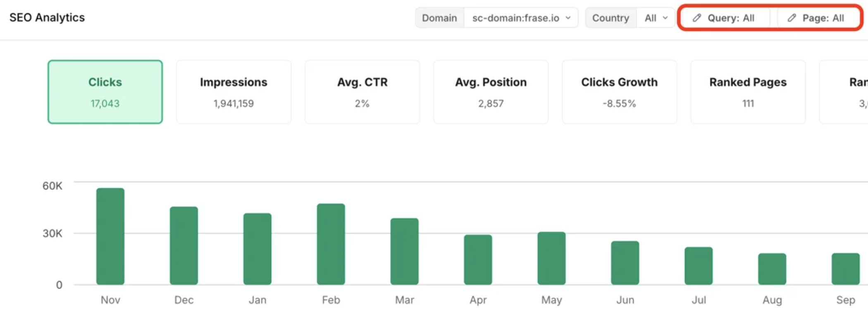Click the chevron next to sc-domain:frase.io
868x317 pixels.
[568, 18]
